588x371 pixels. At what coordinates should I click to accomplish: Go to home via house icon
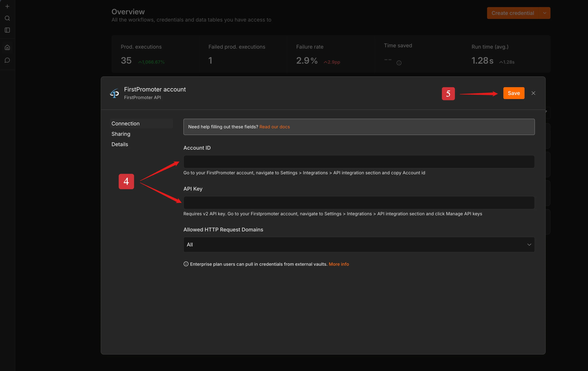(x=7, y=47)
